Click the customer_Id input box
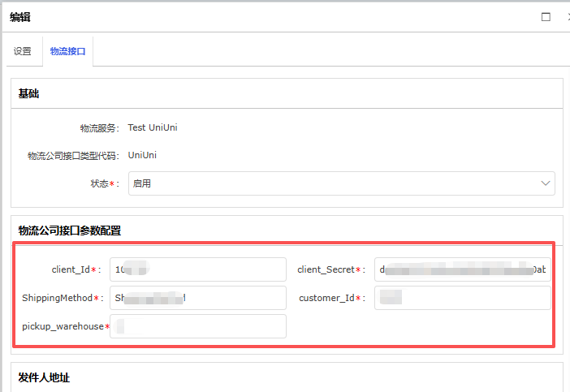The width and height of the screenshot is (570, 392). click(x=462, y=298)
